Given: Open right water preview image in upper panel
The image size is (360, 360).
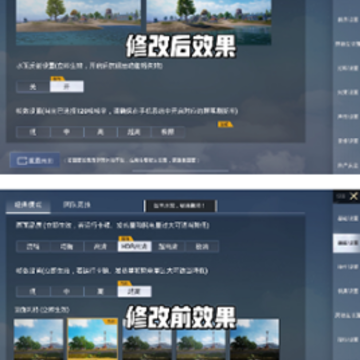Looking at the screenshot, I should 209,22.
